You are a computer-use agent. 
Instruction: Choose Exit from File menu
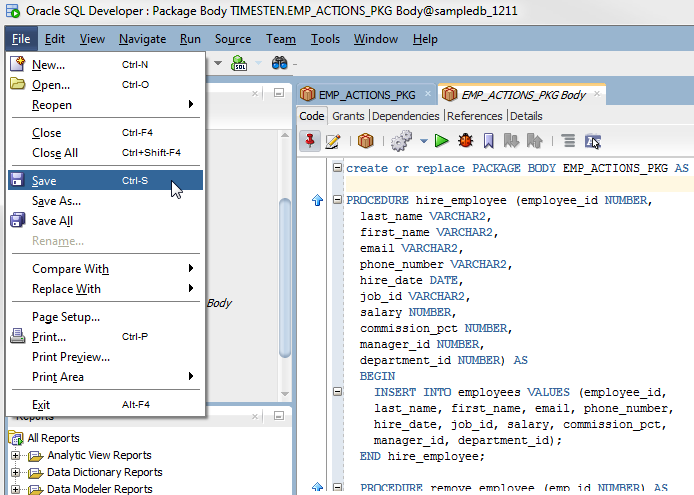click(105, 405)
